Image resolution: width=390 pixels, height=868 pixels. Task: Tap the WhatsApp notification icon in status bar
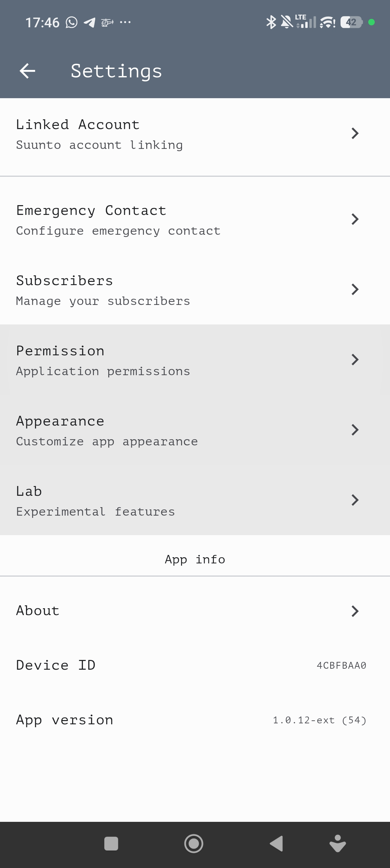[x=71, y=22]
